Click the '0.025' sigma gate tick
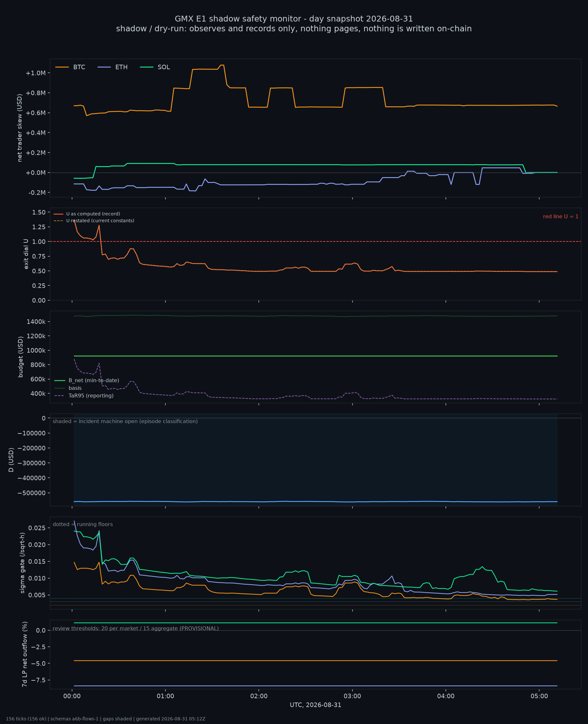The width and height of the screenshot is (588, 724). 37,528
